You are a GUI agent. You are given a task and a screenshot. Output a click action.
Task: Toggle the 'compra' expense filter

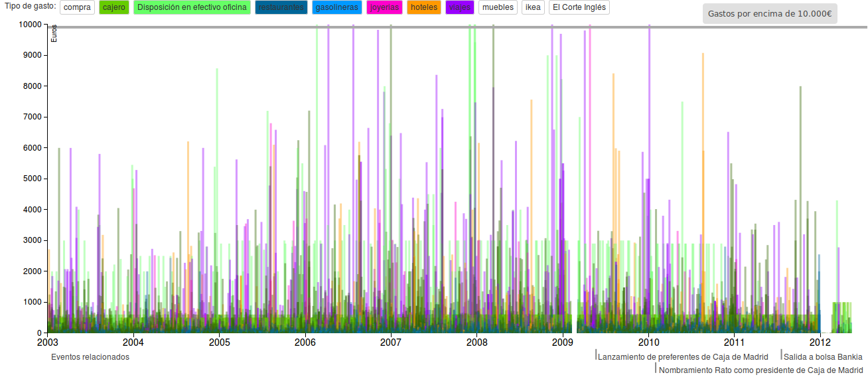77,8
